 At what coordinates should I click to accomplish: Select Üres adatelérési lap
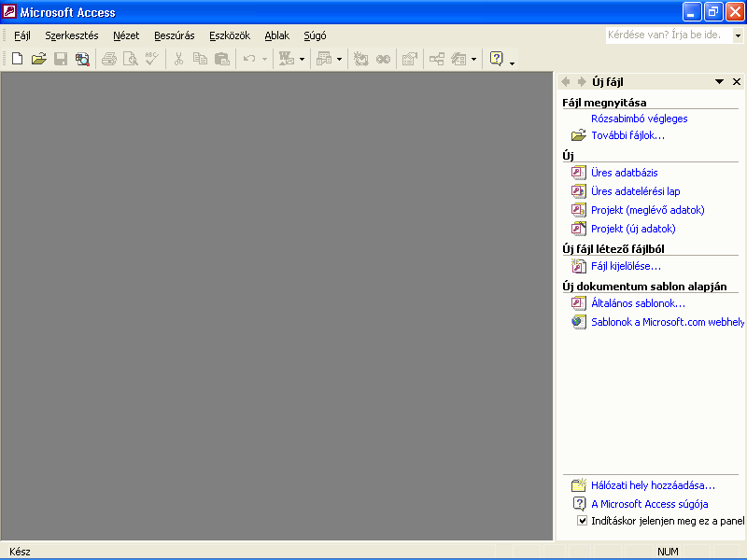pyautogui.click(x=636, y=191)
